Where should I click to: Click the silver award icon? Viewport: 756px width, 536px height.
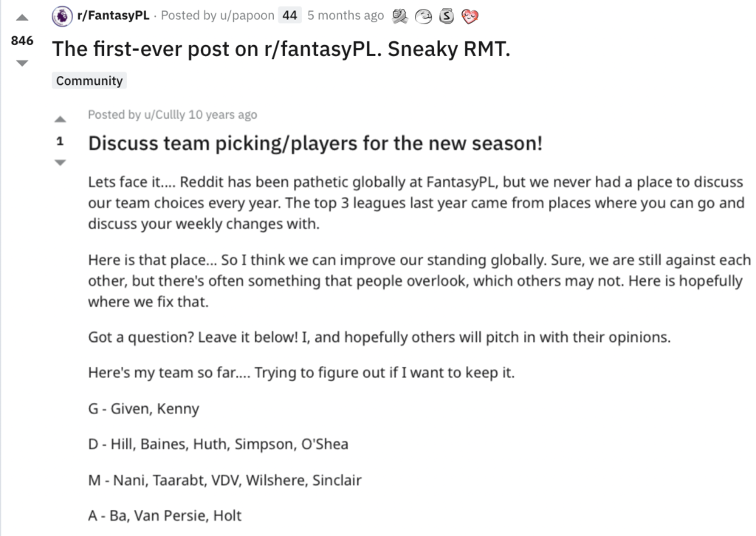tap(447, 16)
